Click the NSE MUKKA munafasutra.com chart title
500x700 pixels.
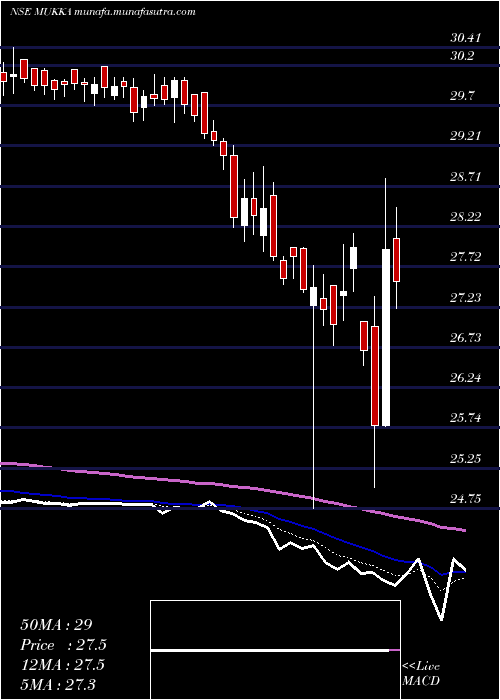click(x=103, y=12)
